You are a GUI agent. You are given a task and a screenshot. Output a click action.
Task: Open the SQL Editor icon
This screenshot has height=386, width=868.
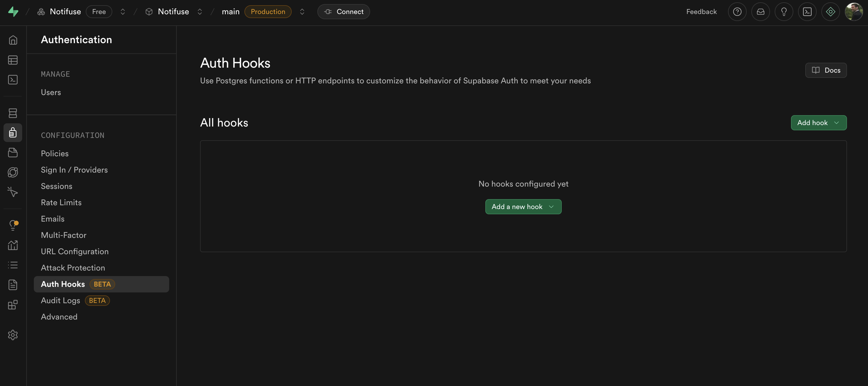(13, 80)
